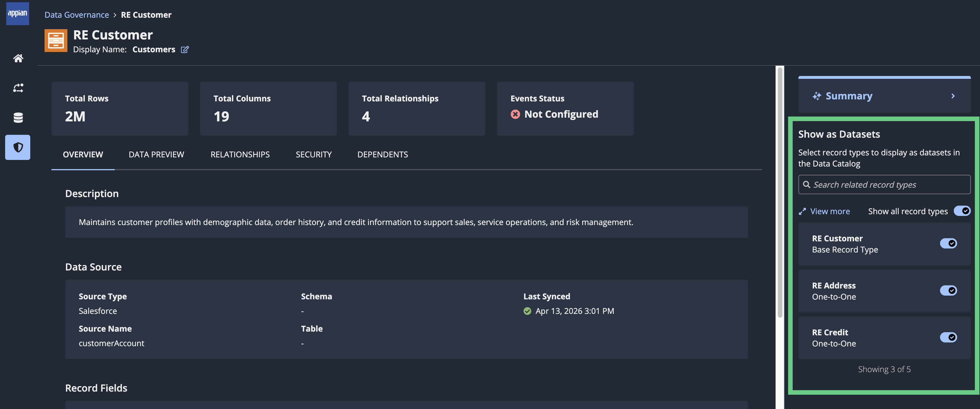Click the View more expand arrows icon
This screenshot has width=980, height=409.
[802, 212]
